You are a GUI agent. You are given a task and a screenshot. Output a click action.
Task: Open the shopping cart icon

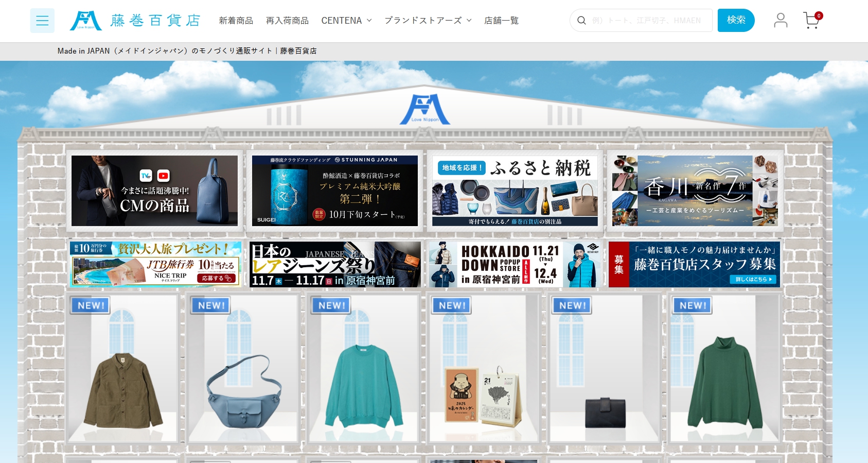(x=812, y=20)
